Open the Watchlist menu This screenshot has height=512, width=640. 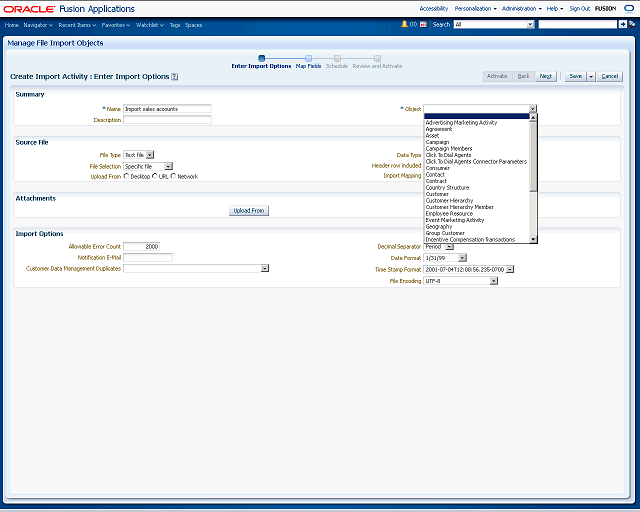[x=149, y=25]
